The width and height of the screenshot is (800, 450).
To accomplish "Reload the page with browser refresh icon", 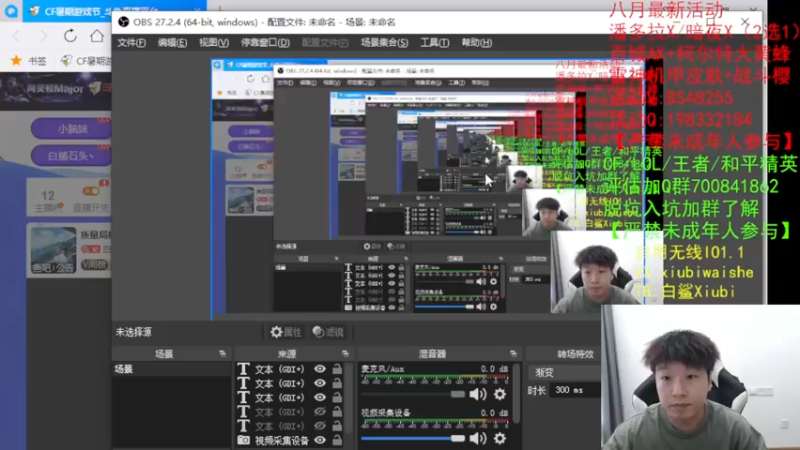I will click(x=70, y=36).
